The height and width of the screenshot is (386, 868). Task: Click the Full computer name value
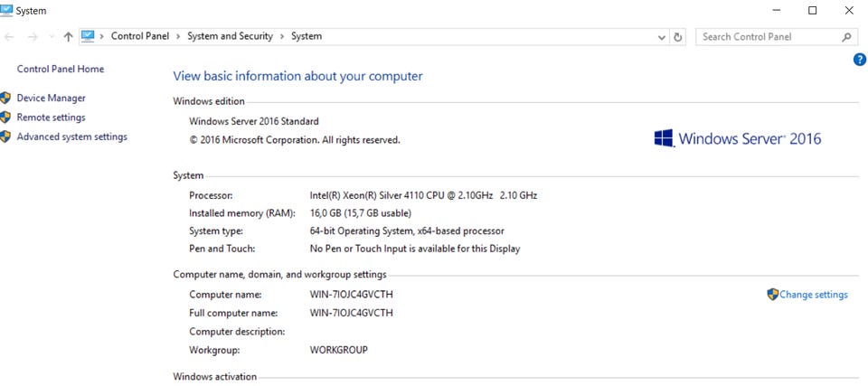(x=352, y=313)
